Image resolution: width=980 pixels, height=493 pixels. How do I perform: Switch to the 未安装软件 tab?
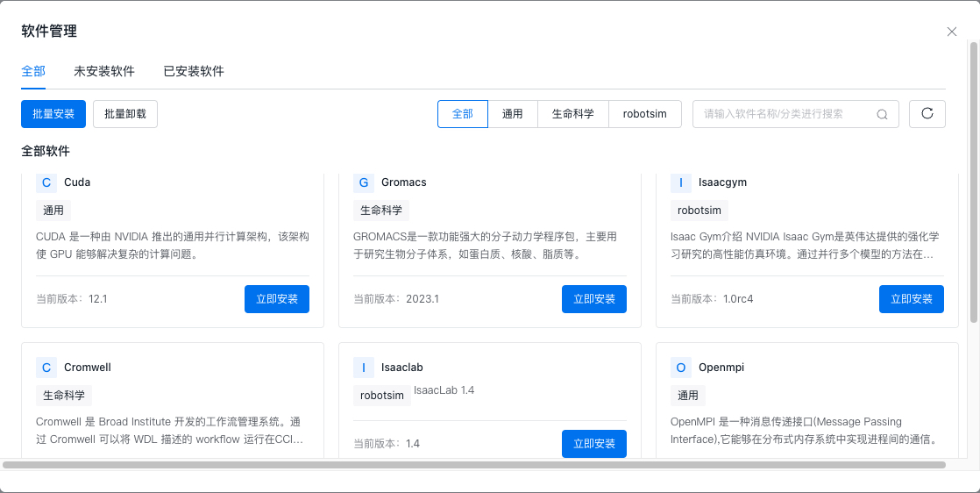click(x=104, y=71)
